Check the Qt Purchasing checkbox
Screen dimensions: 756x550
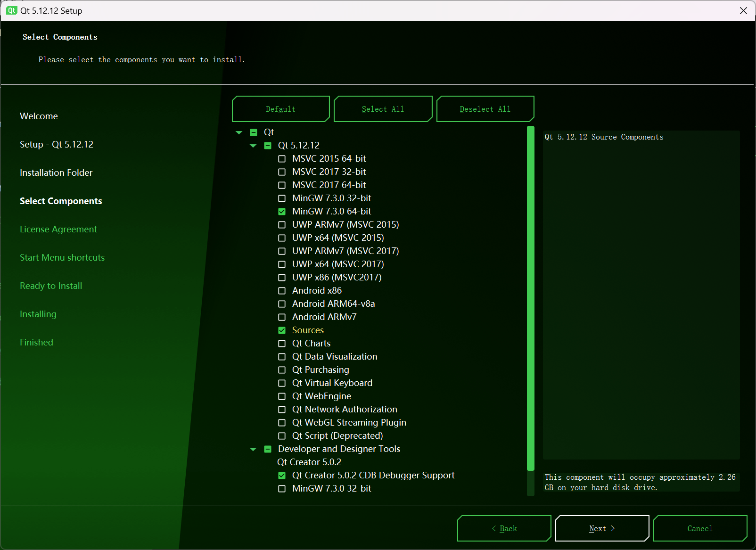[282, 370]
